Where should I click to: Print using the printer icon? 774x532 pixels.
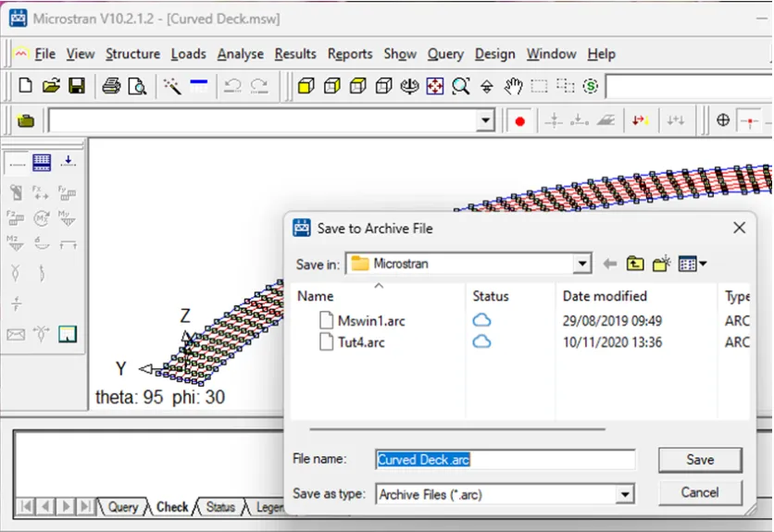[111, 86]
